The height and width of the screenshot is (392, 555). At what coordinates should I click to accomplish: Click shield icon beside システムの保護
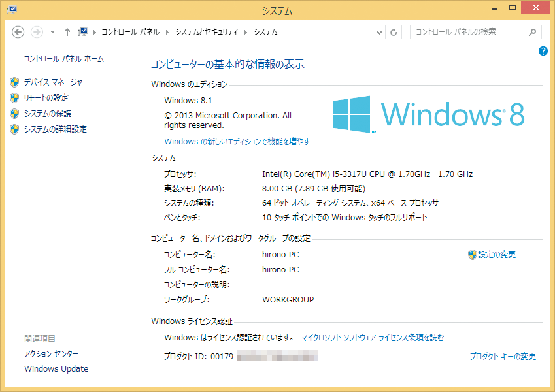coord(14,114)
